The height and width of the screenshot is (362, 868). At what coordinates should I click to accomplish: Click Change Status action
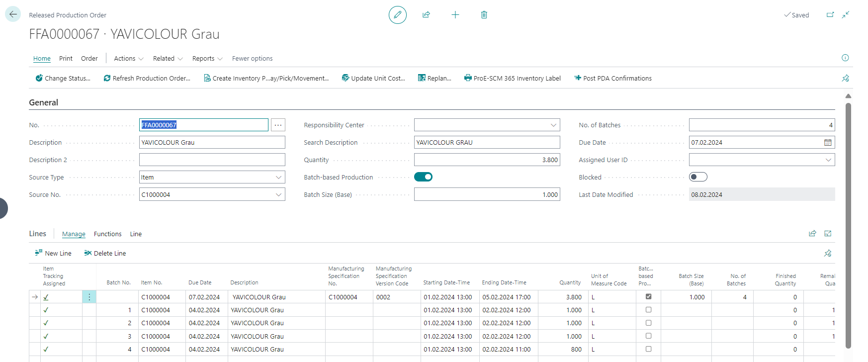[x=63, y=78]
